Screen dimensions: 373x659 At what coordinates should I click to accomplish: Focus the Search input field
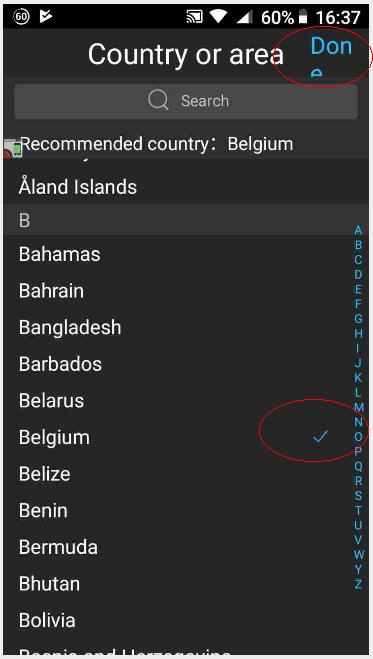186,101
